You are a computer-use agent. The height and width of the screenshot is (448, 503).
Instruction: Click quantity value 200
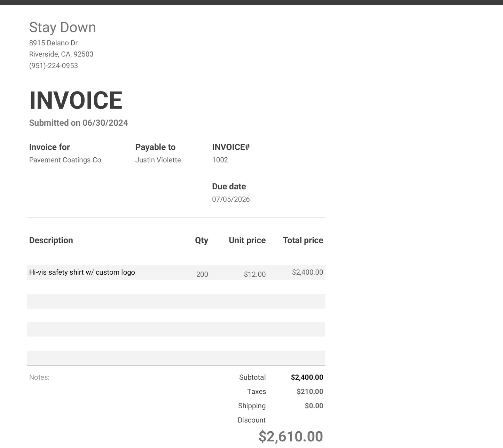tap(202, 274)
